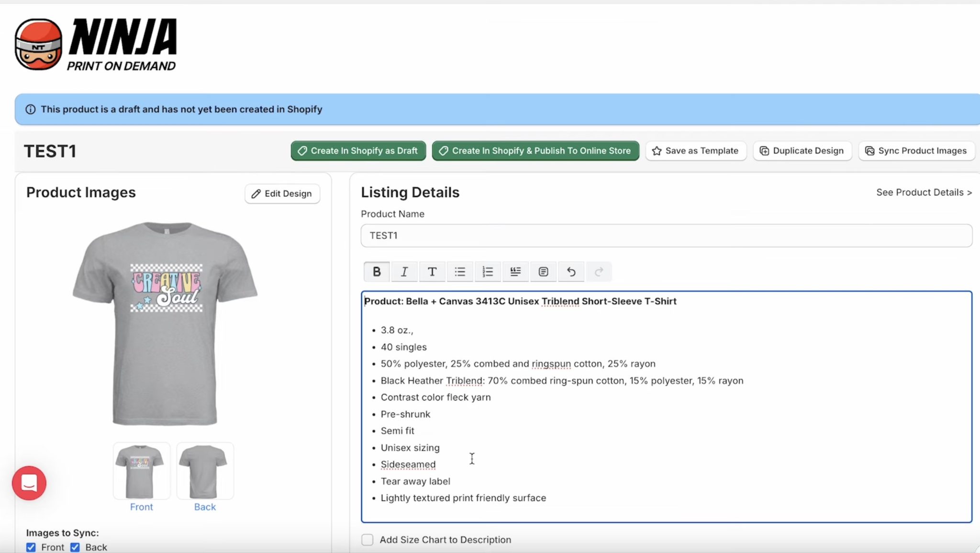The width and height of the screenshot is (980, 553).
Task: Select the Back shirt thumbnail
Action: [x=205, y=471]
